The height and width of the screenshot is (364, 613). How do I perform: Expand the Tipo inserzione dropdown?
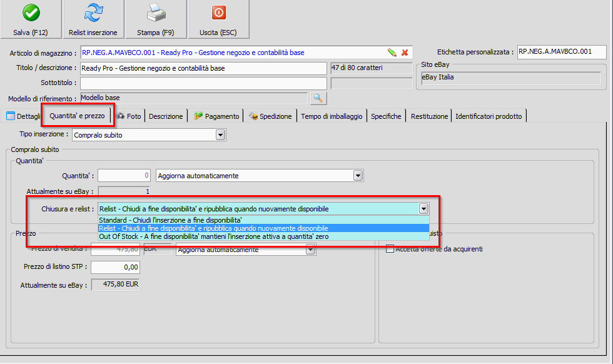point(220,135)
